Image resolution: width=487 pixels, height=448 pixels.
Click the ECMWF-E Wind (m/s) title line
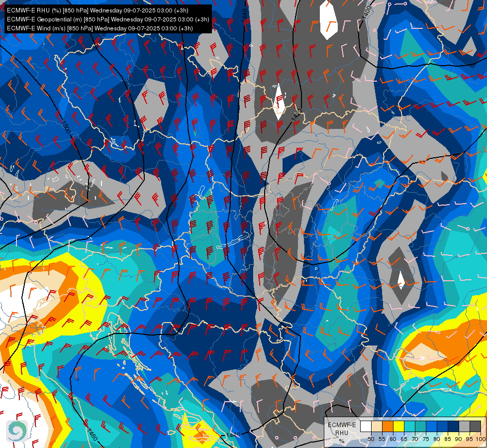pos(99,28)
